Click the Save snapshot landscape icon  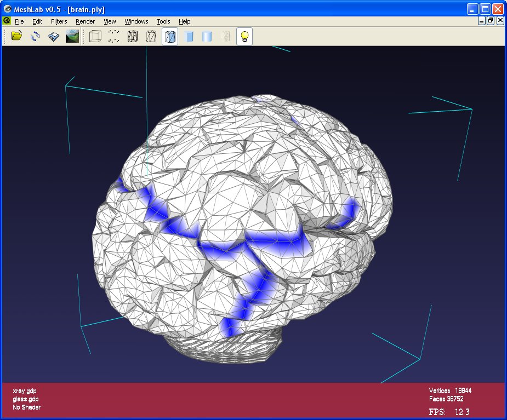pos(72,37)
